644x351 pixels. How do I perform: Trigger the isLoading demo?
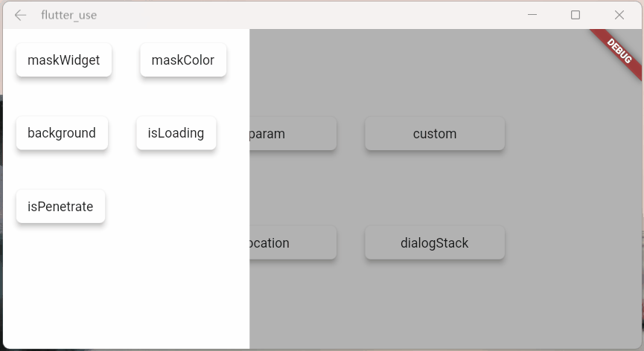tap(176, 133)
